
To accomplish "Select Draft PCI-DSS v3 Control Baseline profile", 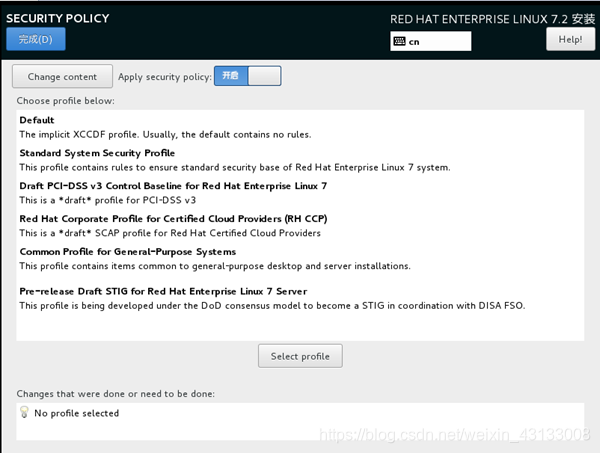I will [x=300, y=193].
